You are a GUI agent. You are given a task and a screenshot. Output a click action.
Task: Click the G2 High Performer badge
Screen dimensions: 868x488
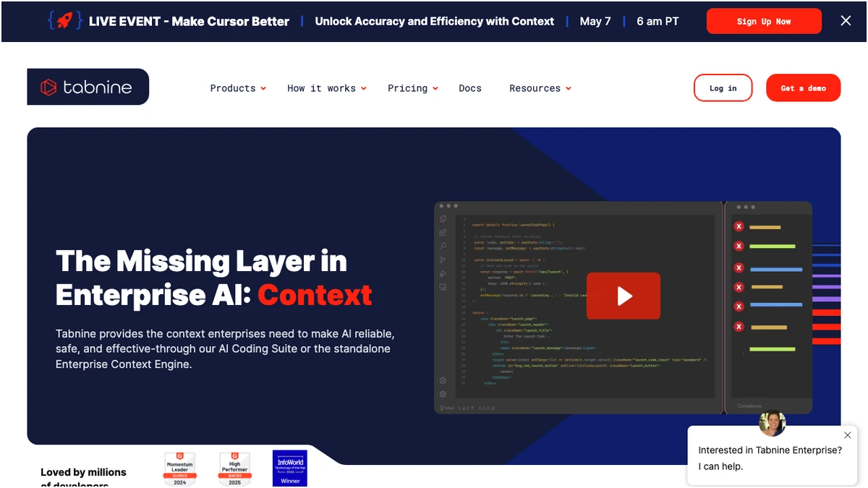(x=235, y=468)
